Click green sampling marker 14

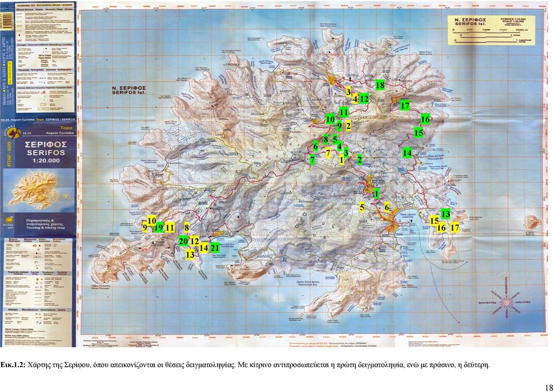[407, 153]
